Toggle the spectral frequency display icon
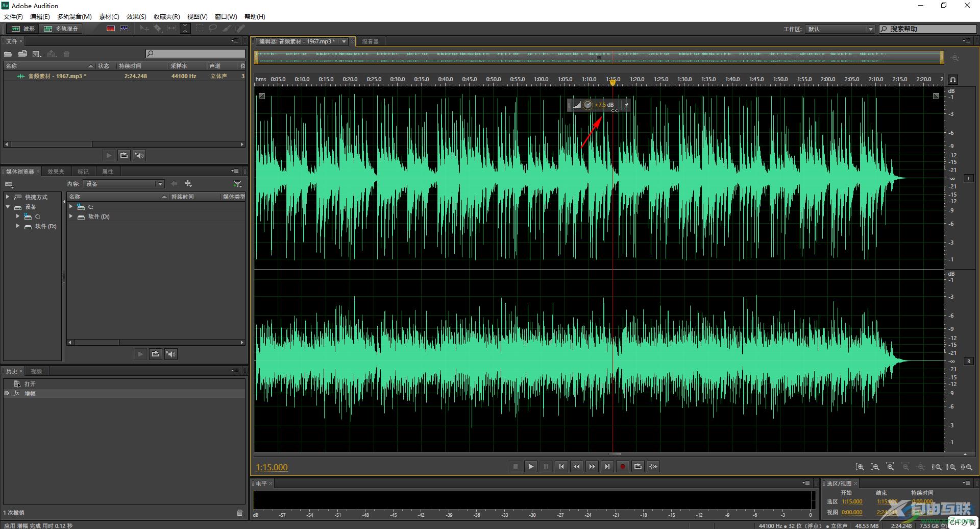 tap(110, 29)
